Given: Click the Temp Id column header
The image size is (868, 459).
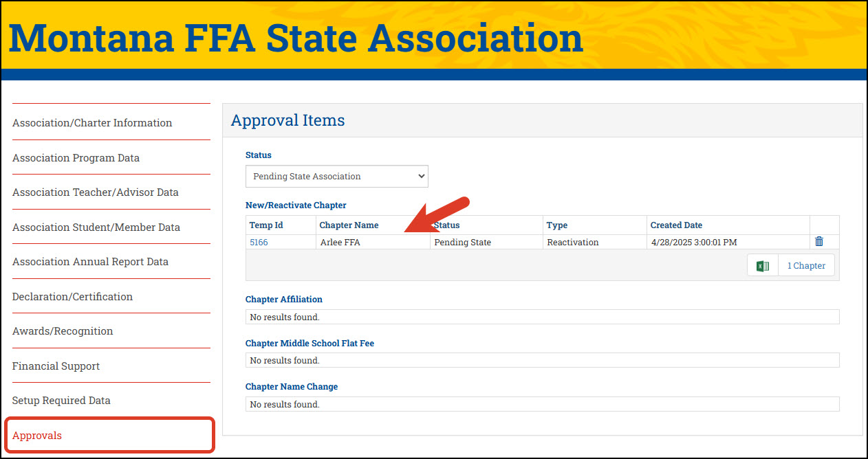Looking at the screenshot, I should [x=266, y=225].
